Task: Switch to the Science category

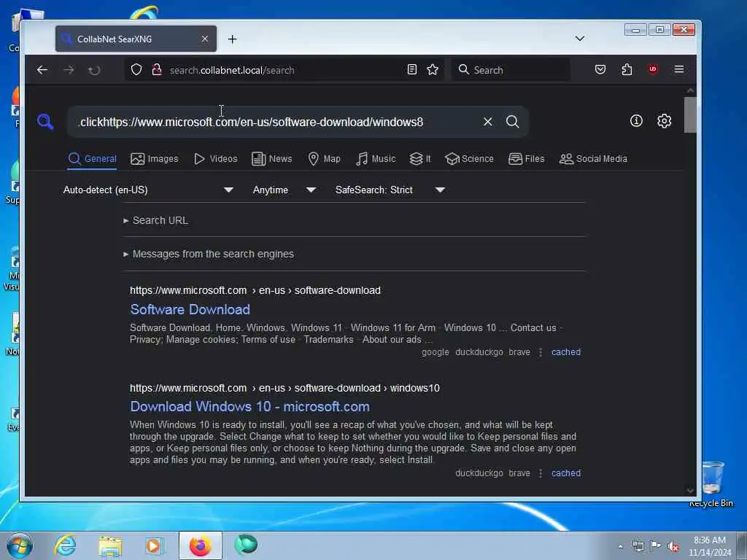Action: coord(469,159)
